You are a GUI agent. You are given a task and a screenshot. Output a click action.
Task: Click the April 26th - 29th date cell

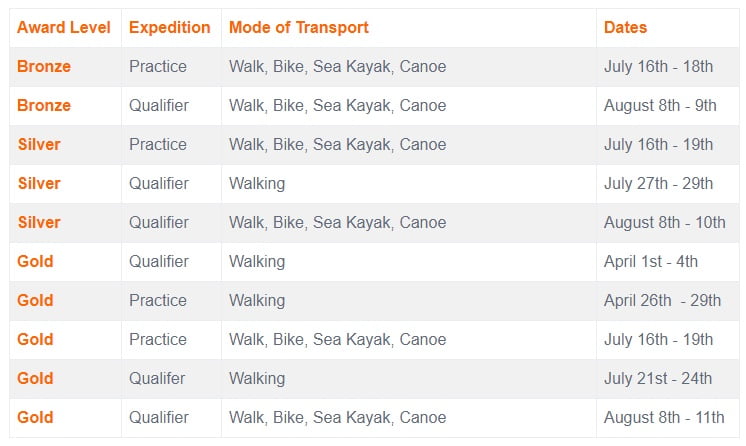(x=662, y=301)
